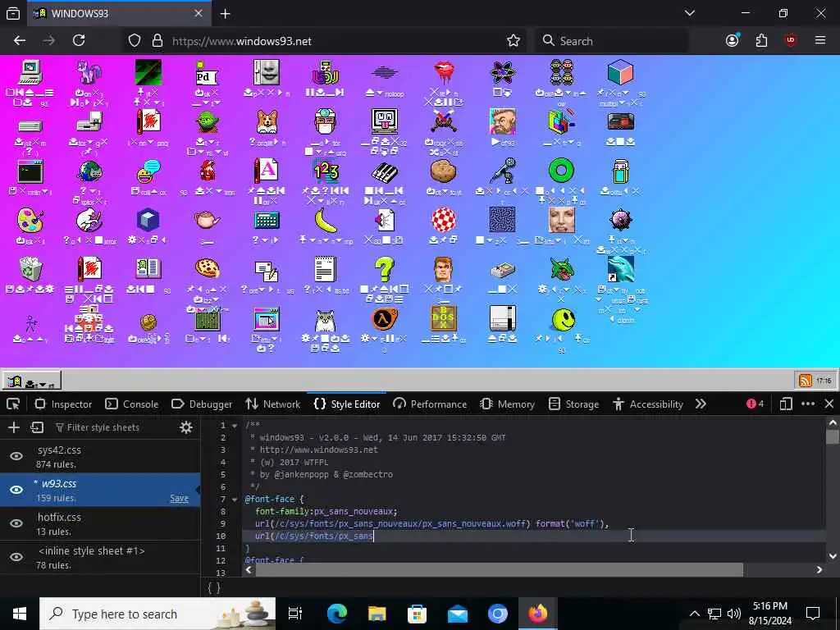Open the teapot desktop icon
Image resolution: width=840 pixels, height=630 pixels.
point(208,220)
